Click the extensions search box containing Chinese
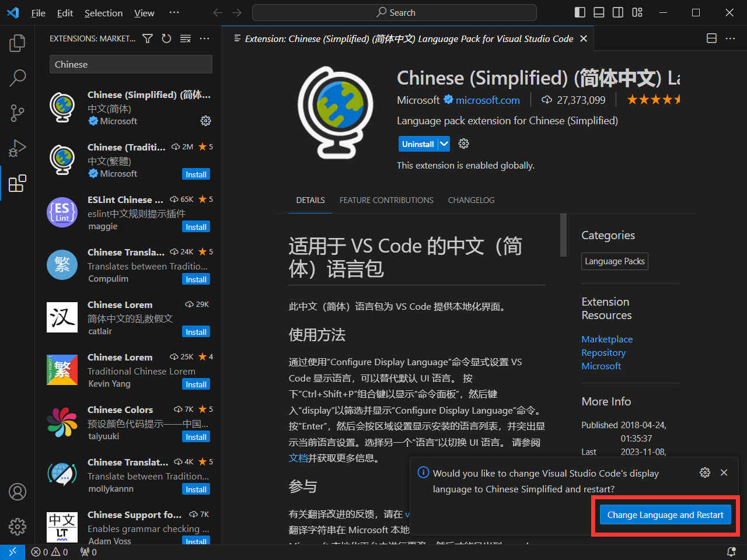The height and width of the screenshot is (560, 747). click(131, 64)
